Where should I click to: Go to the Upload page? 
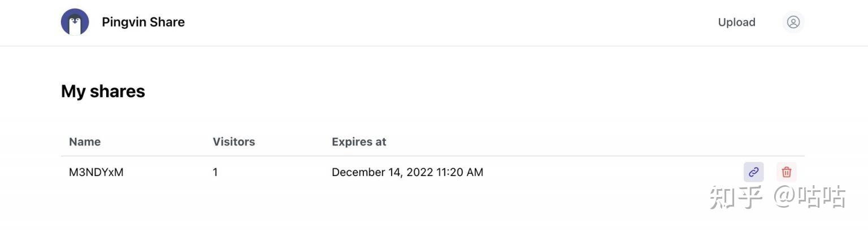[736, 22]
